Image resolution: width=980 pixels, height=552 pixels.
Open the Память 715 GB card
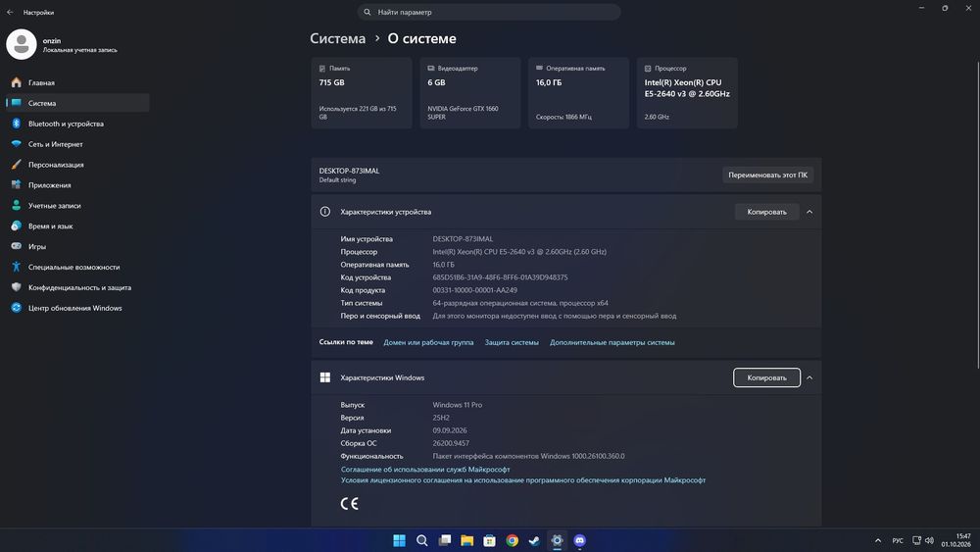[x=362, y=93]
